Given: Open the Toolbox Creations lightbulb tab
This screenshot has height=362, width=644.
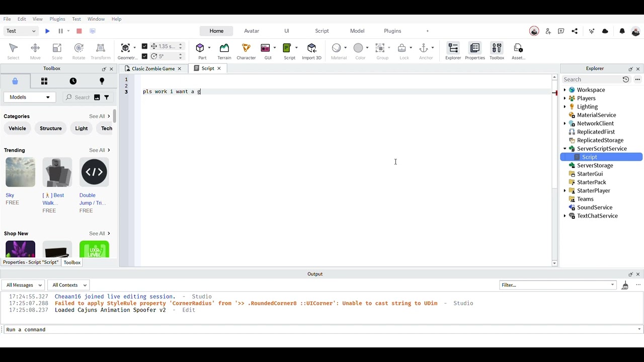Looking at the screenshot, I should point(102,81).
